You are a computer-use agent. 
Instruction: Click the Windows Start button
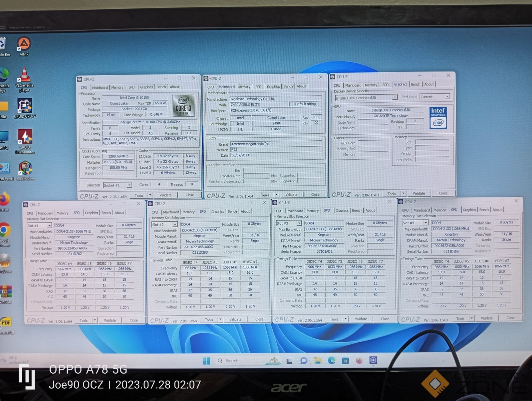click(x=207, y=361)
